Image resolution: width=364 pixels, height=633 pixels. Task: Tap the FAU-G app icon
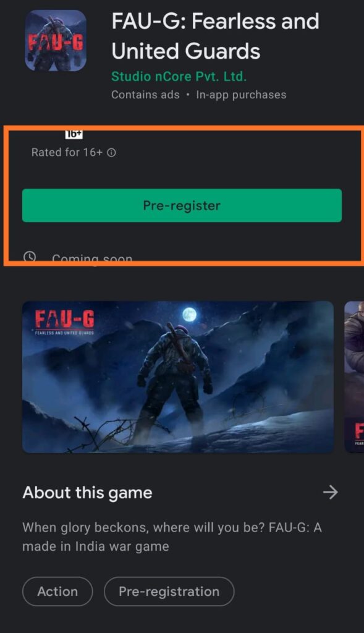coord(56,40)
